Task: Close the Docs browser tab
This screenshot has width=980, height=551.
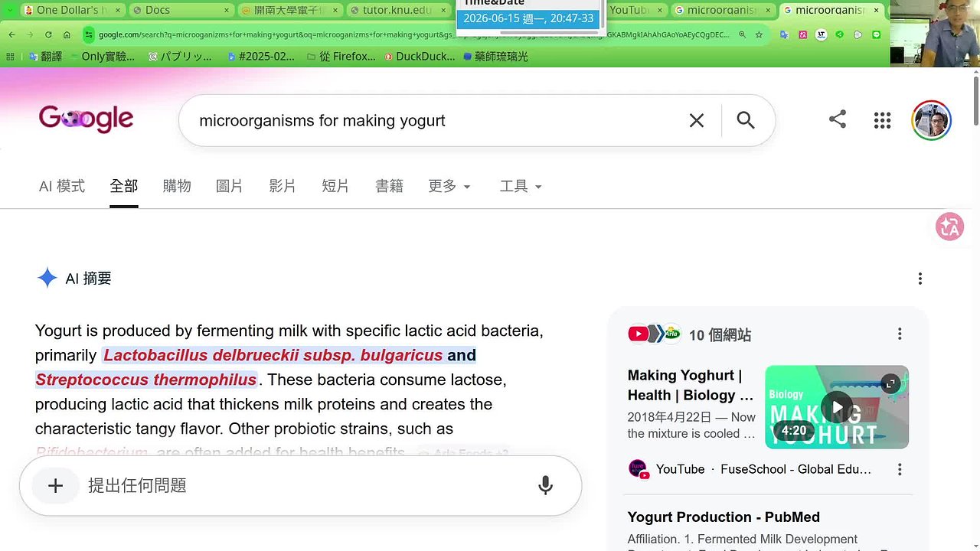Action: (227, 11)
